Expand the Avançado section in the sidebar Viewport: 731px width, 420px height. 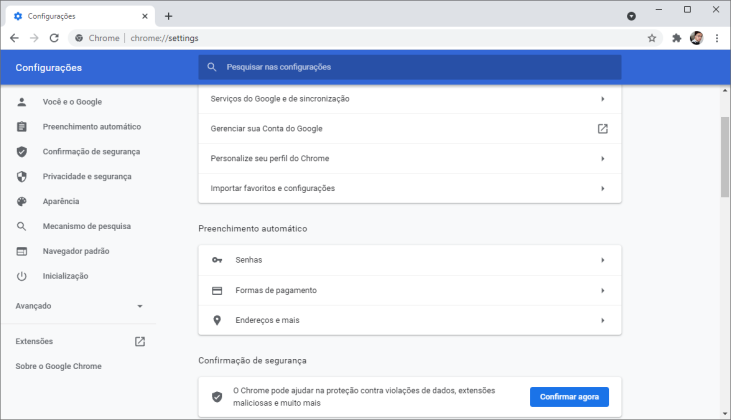78,306
